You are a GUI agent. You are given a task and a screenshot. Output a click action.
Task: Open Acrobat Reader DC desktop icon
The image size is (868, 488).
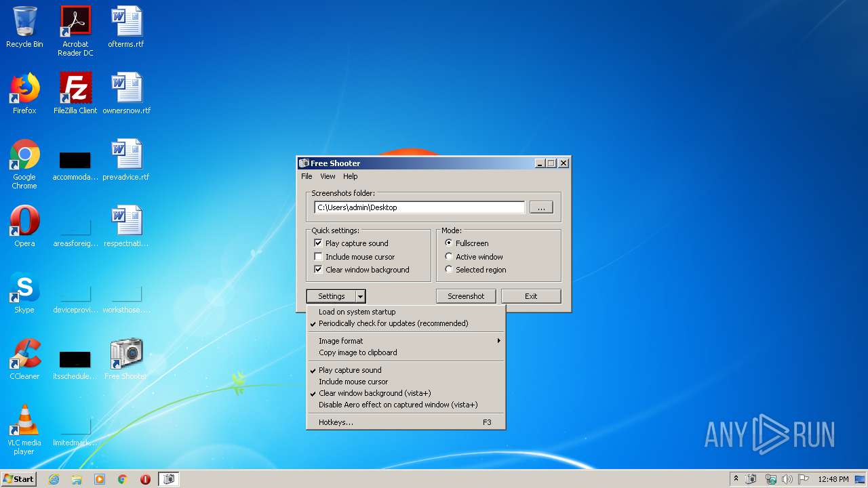[x=75, y=30]
